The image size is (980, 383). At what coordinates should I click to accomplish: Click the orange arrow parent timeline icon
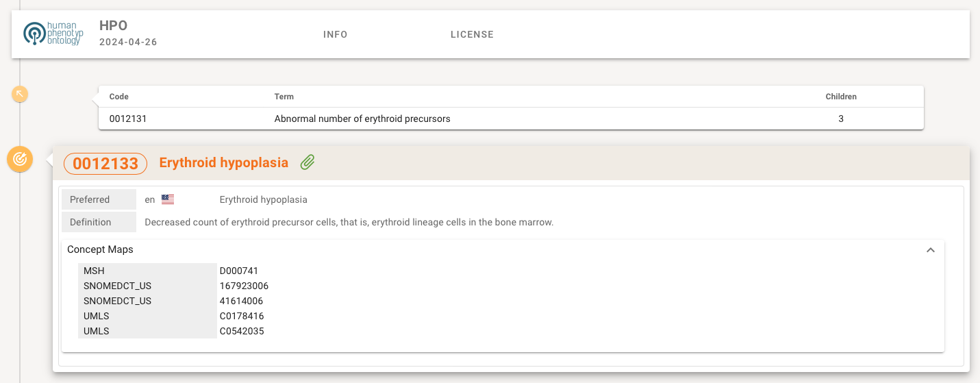(x=21, y=94)
